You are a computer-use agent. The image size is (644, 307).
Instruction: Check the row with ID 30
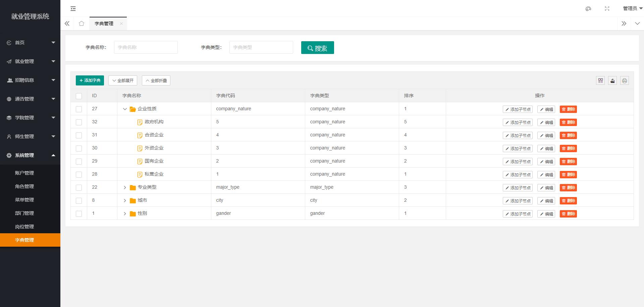click(79, 148)
